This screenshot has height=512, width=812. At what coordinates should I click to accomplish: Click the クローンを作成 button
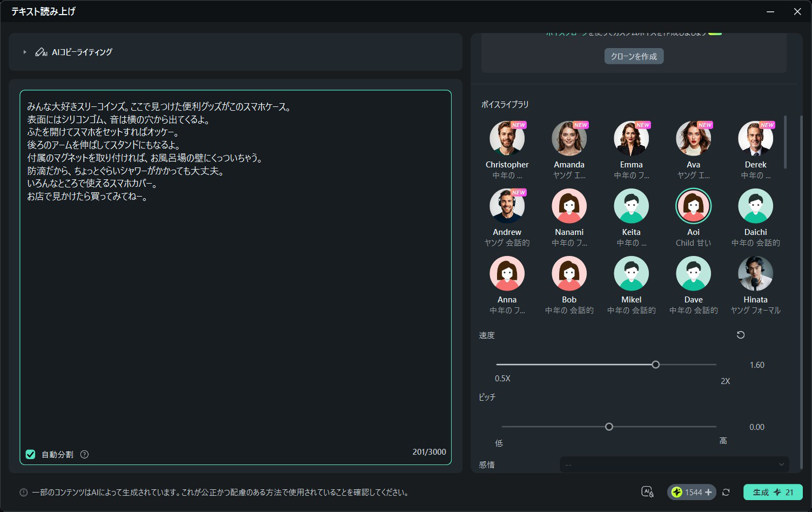click(633, 56)
